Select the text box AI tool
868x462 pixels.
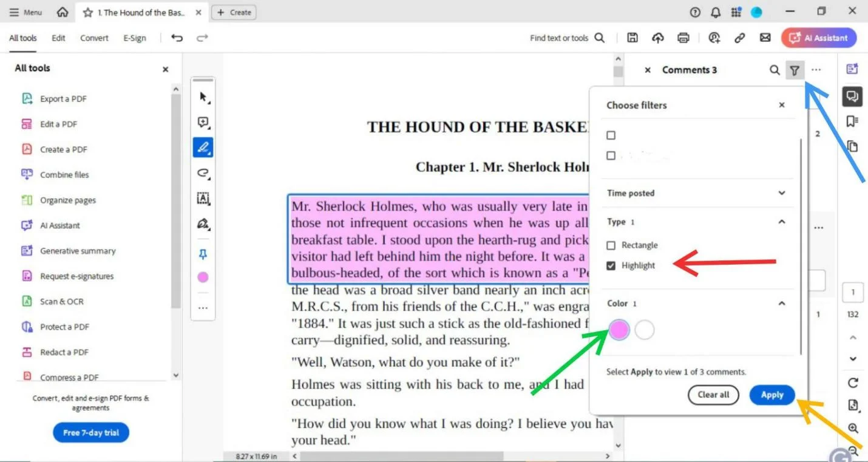pos(203,199)
